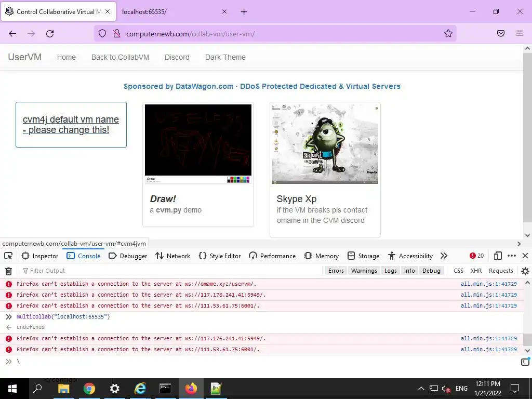Open the Command Prompt taskbar icon

point(166,389)
